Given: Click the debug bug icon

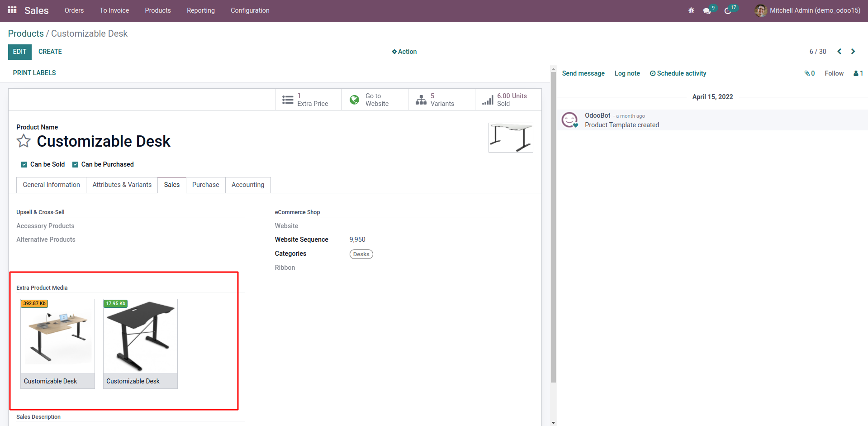Looking at the screenshot, I should point(691,10).
